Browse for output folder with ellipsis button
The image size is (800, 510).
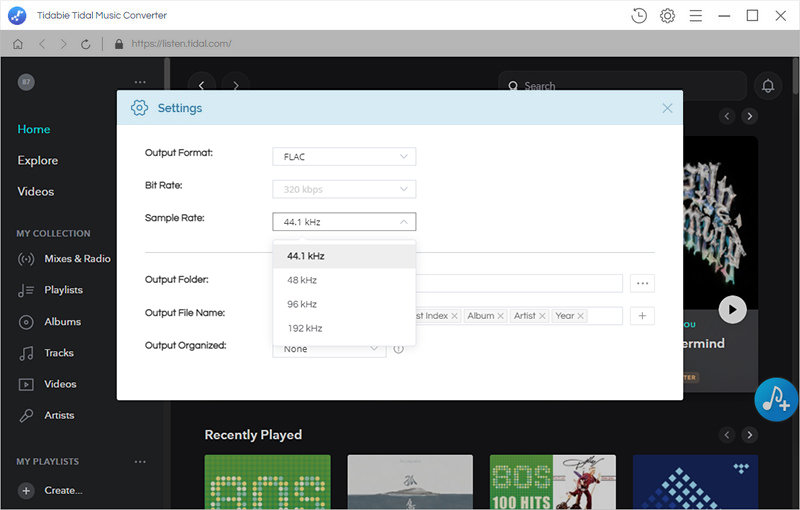(x=642, y=283)
